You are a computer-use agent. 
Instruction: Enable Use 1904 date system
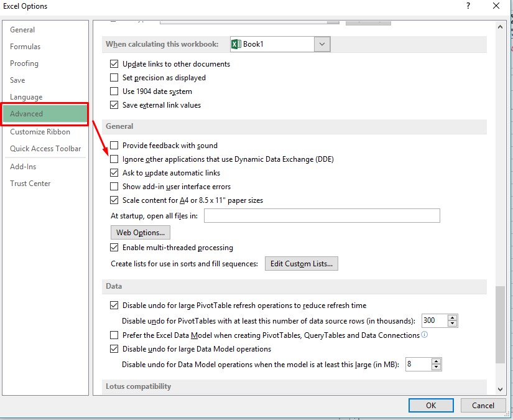(114, 91)
